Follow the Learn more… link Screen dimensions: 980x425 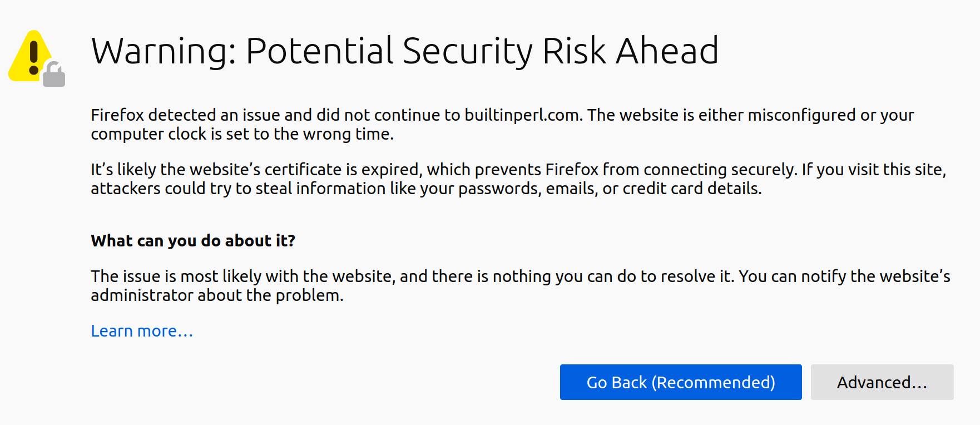[142, 331]
